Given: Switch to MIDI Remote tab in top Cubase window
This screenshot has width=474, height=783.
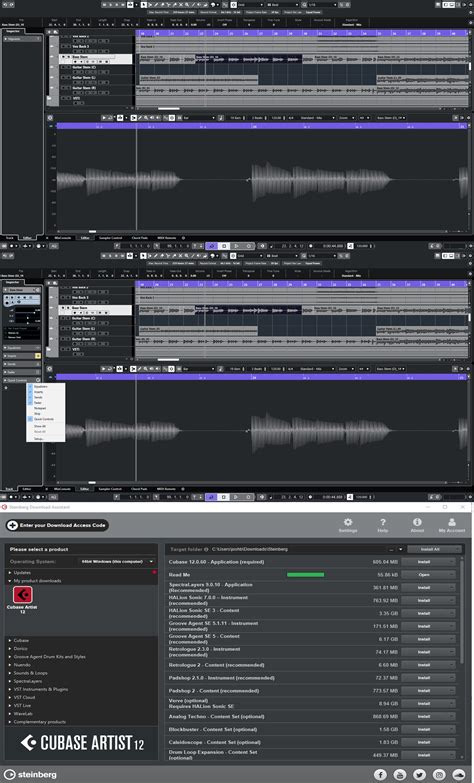Looking at the screenshot, I should tap(166, 238).
